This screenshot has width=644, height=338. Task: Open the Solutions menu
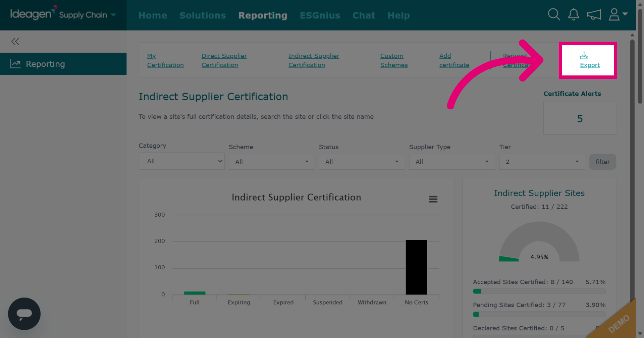coord(203,15)
